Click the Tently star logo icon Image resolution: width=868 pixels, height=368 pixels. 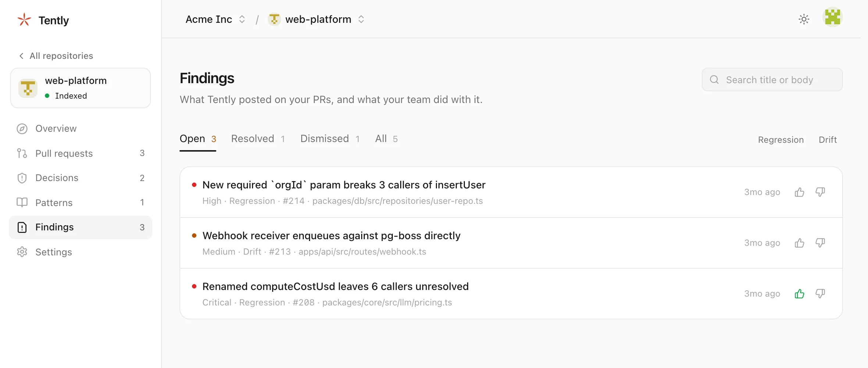(x=24, y=20)
